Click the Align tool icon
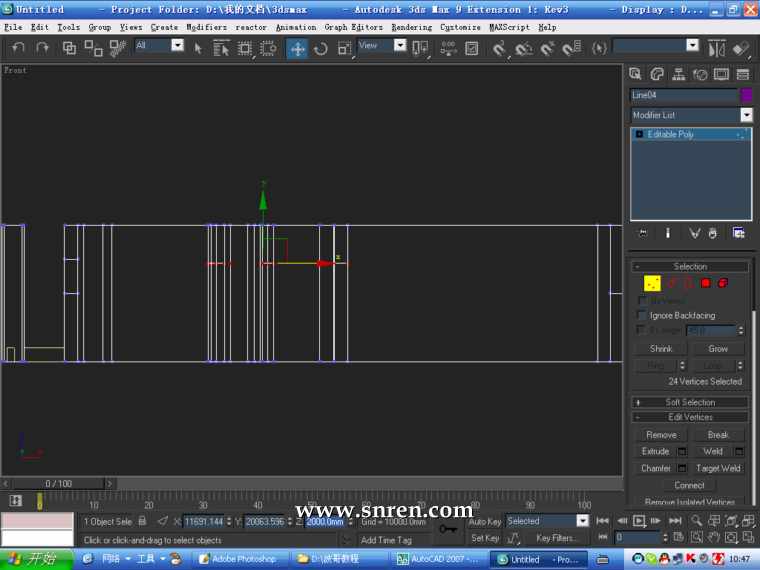Viewport: 760px width, 570px height. tap(740, 48)
